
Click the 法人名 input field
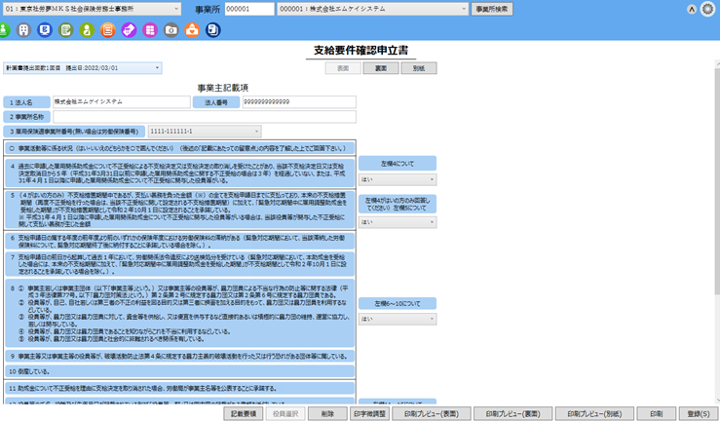pos(122,102)
